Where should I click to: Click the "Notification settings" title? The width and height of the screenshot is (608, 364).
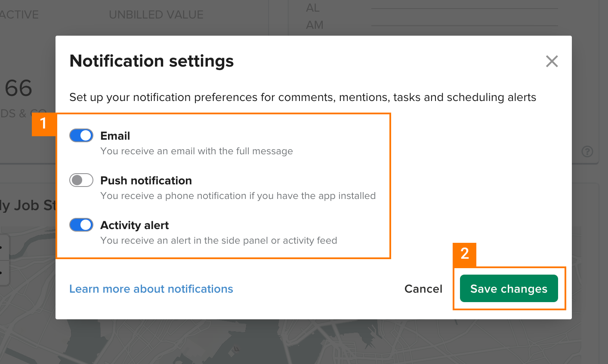pyautogui.click(x=151, y=61)
